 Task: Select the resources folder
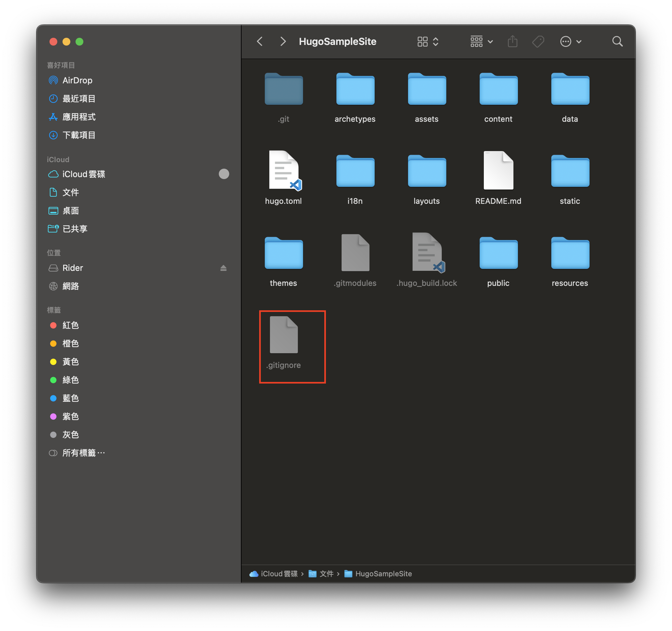pos(570,262)
